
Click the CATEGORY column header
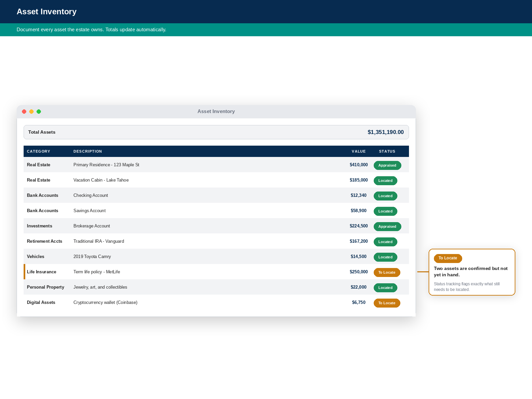(39, 151)
